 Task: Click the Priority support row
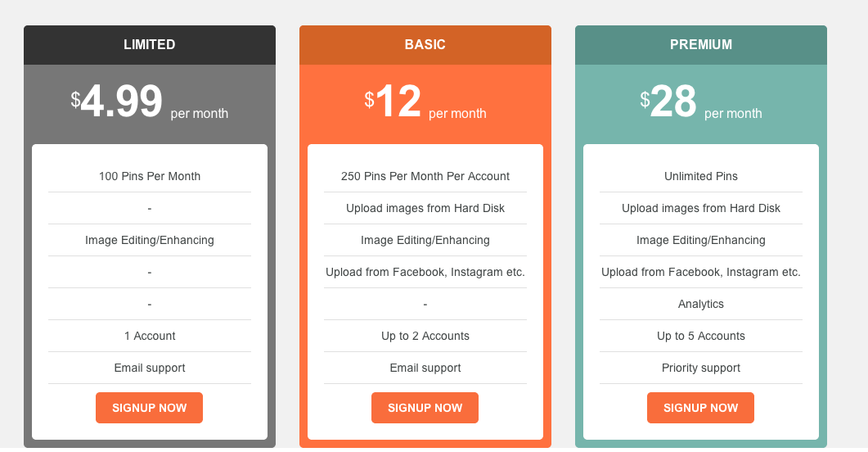[x=701, y=368]
